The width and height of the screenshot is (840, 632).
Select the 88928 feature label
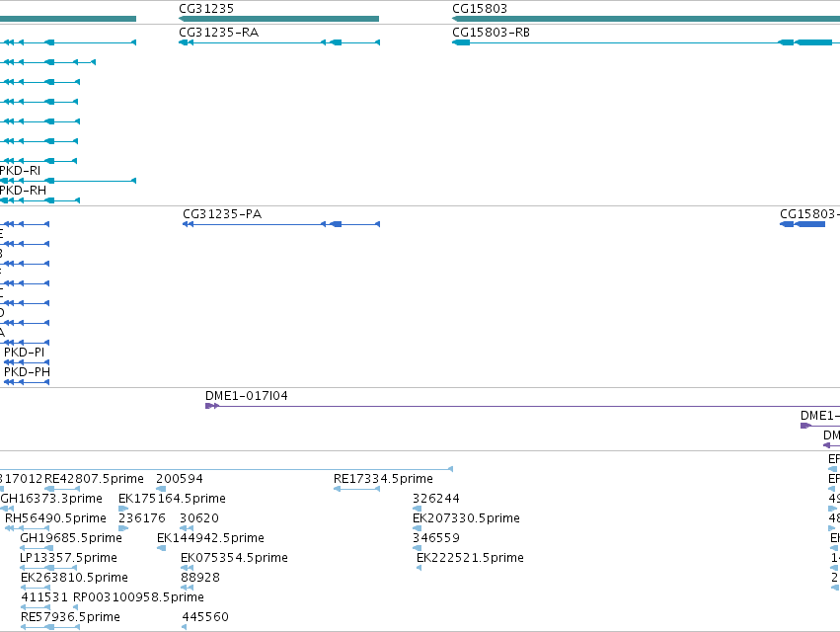point(200,578)
